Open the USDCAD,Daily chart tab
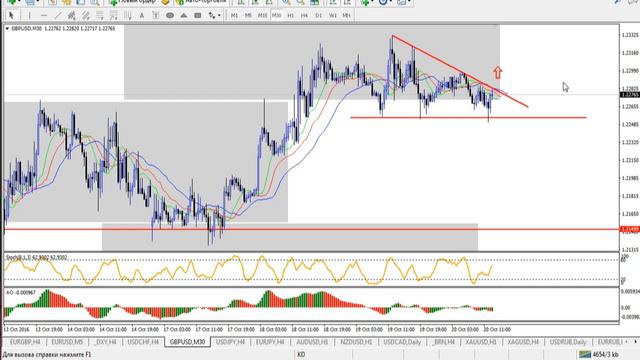Viewport: 640px width, 360px height. [x=402, y=342]
